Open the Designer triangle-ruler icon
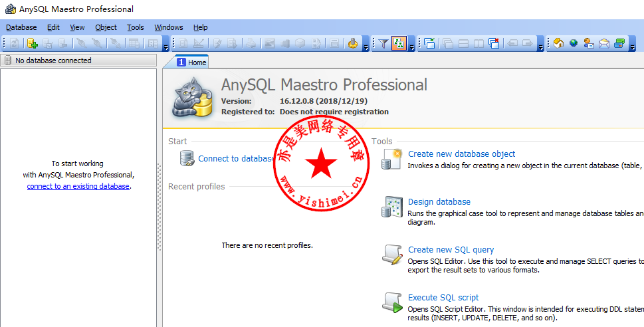Viewport: 644px width, 327px height. coord(198,43)
